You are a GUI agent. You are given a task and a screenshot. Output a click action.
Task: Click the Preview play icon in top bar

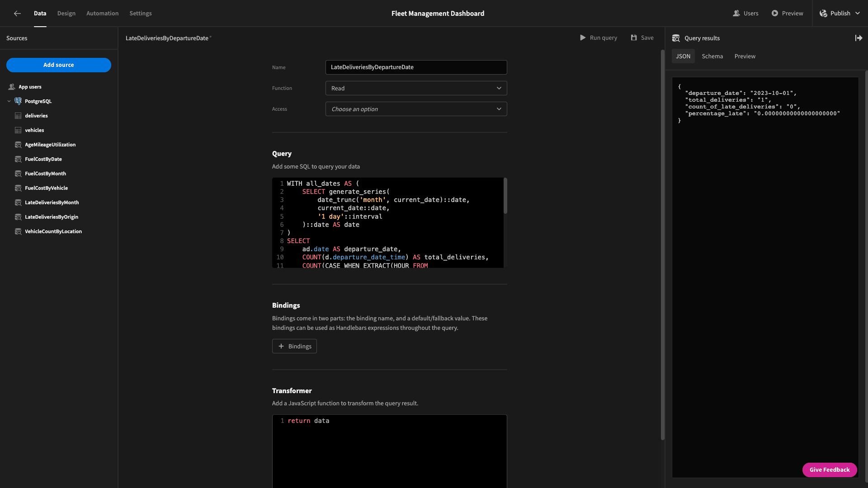775,14
